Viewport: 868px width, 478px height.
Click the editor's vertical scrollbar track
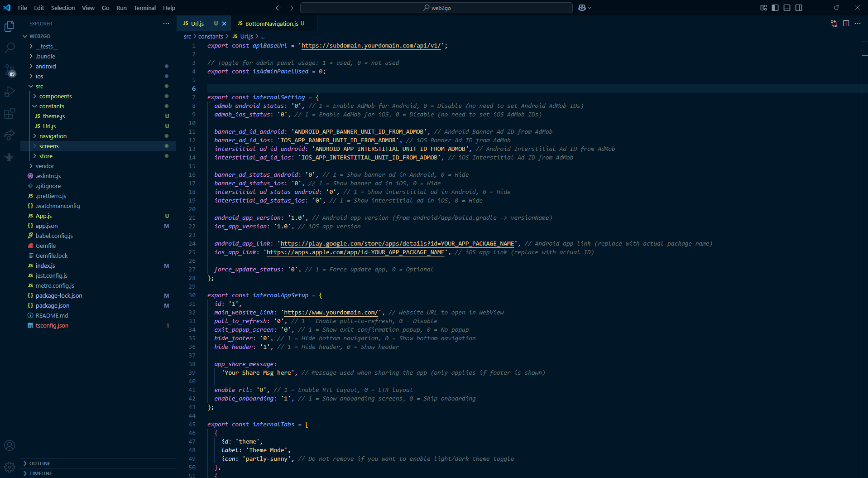864,227
